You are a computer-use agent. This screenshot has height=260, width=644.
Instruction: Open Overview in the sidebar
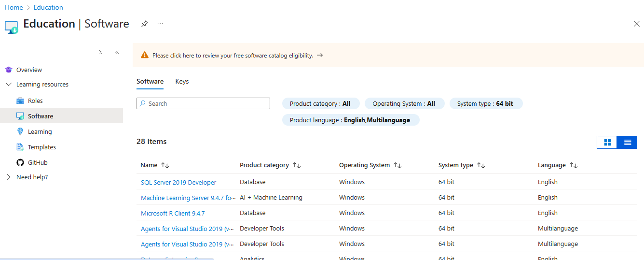(29, 70)
